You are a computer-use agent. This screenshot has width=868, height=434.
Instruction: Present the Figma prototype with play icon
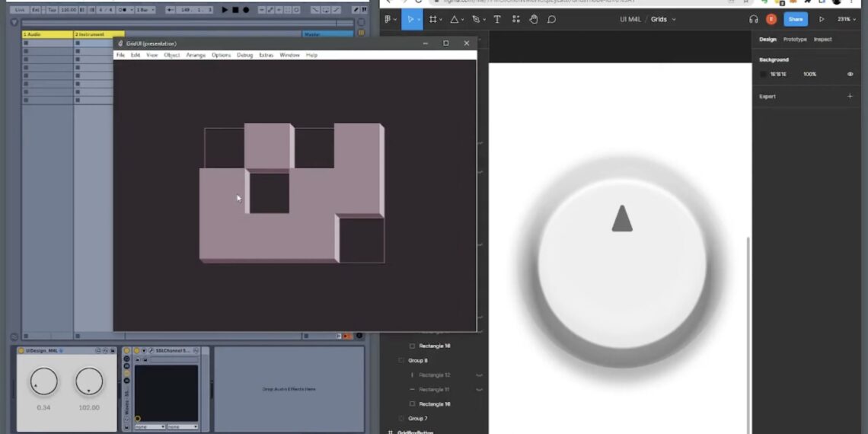(x=822, y=19)
